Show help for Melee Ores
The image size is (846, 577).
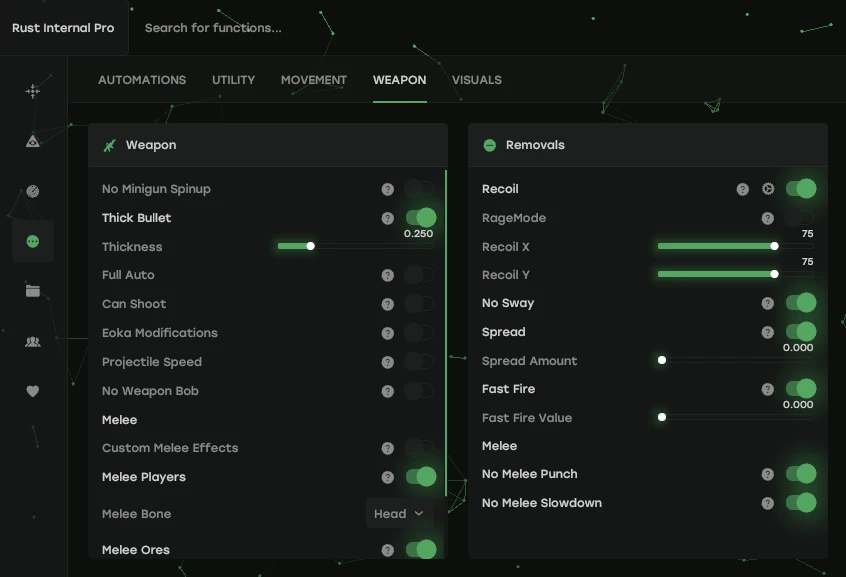(387, 550)
